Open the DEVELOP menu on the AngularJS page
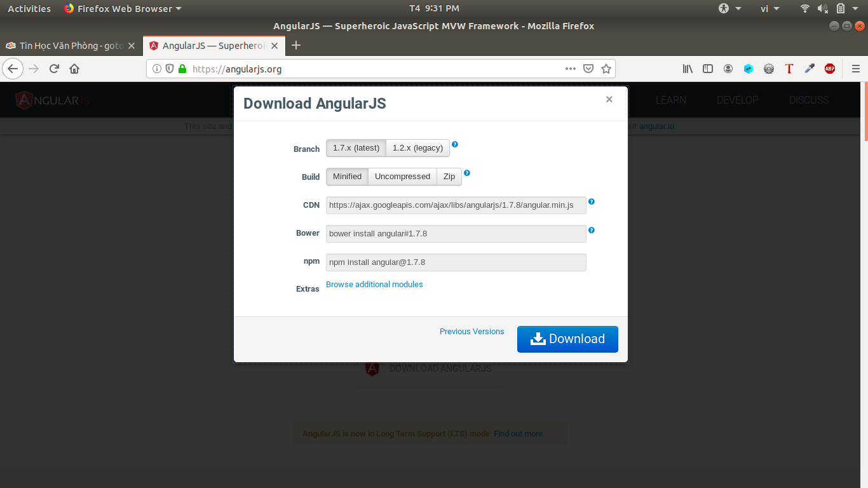This screenshot has height=488, width=868. pyautogui.click(x=738, y=100)
